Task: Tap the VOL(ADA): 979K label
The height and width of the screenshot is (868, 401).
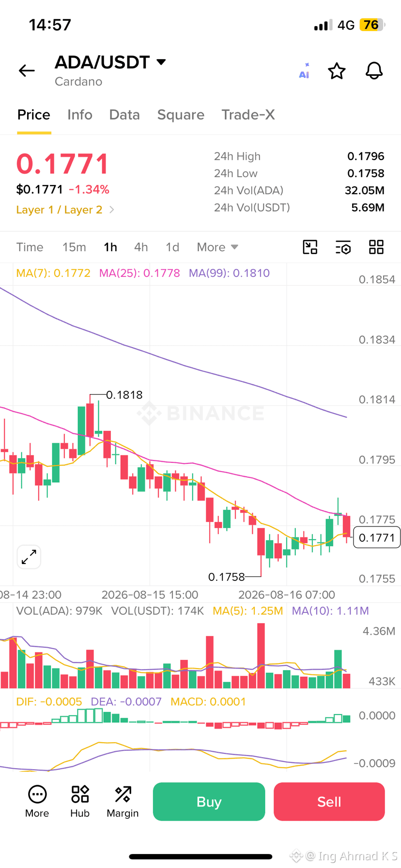Action: click(x=59, y=611)
